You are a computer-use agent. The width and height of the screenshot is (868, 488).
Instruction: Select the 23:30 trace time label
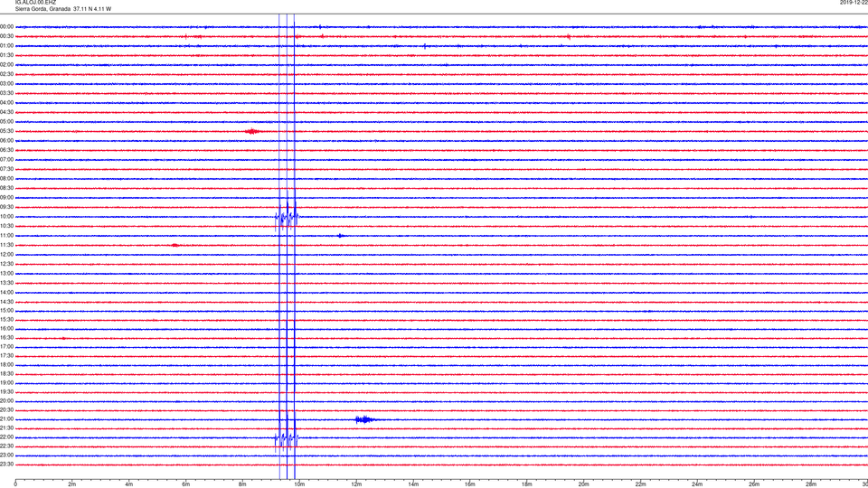6,465
